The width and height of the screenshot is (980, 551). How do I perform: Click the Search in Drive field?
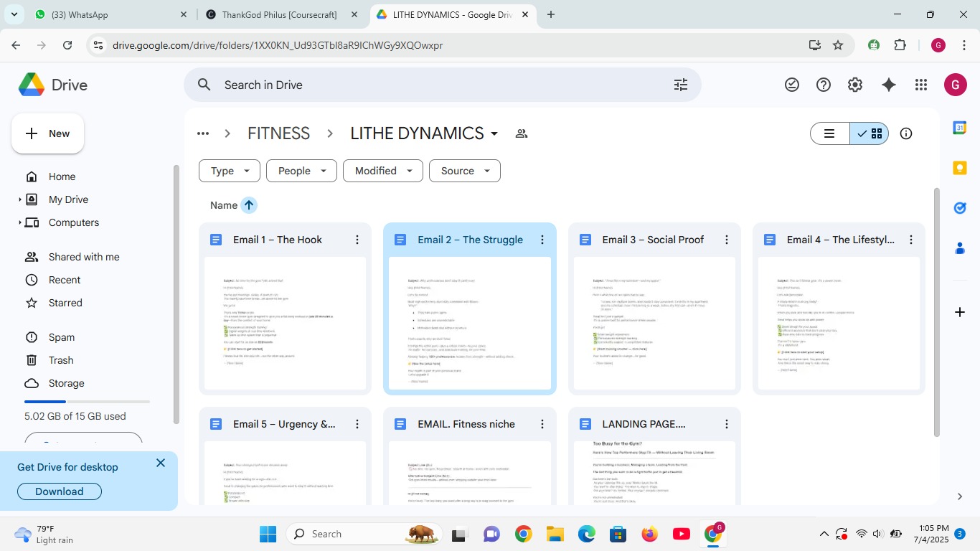[443, 85]
